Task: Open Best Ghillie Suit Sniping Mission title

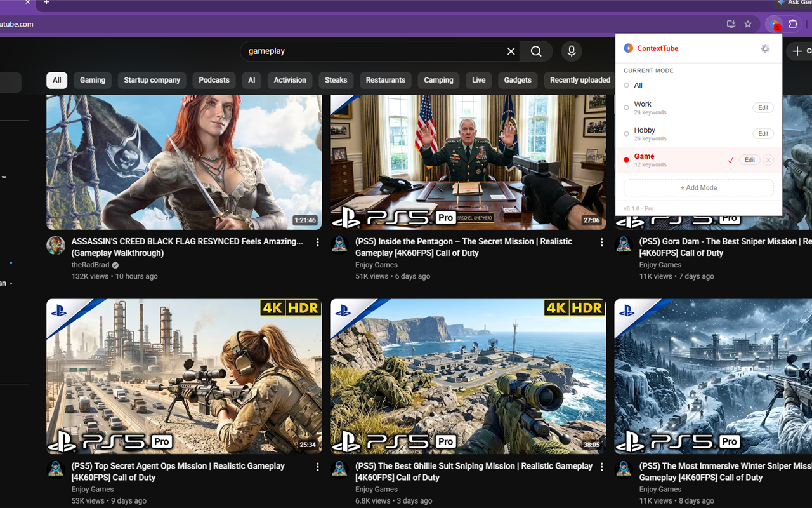Action: click(x=474, y=472)
